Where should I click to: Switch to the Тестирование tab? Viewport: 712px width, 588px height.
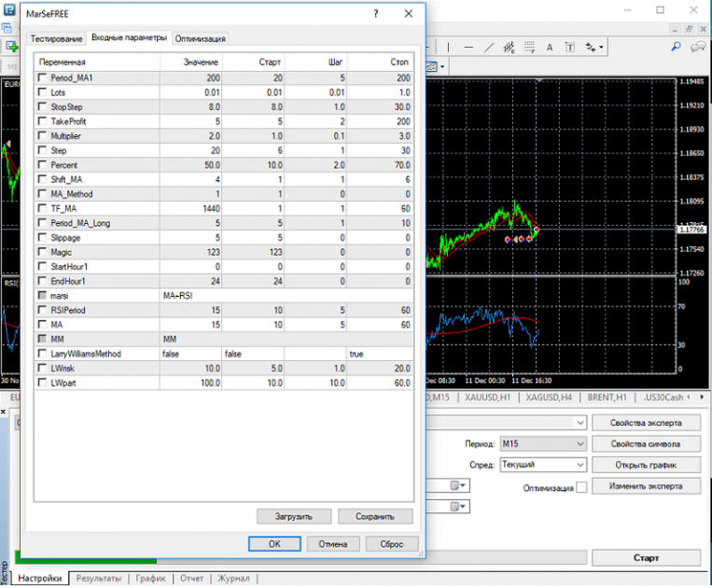pos(56,38)
